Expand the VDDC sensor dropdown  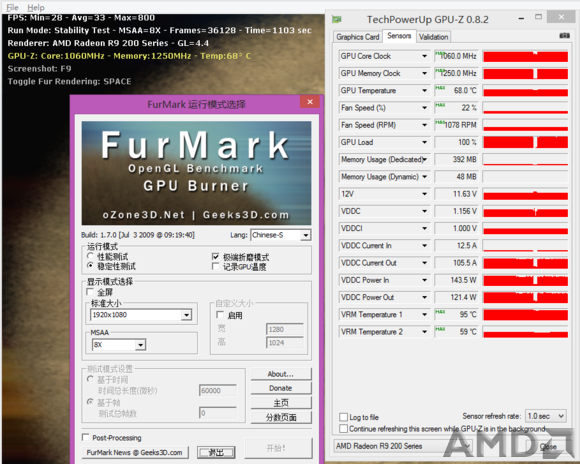click(x=425, y=211)
